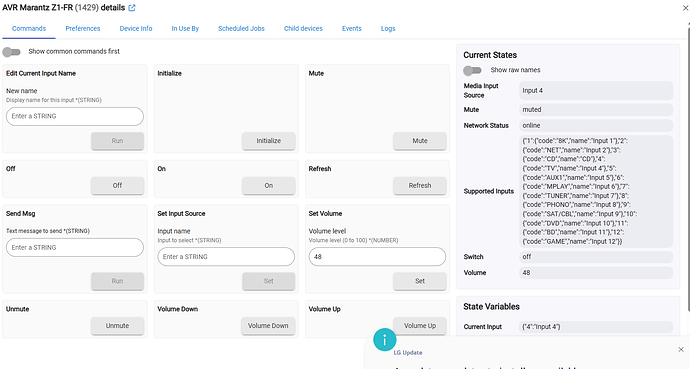Click the State Variables heading

[491, 307]
